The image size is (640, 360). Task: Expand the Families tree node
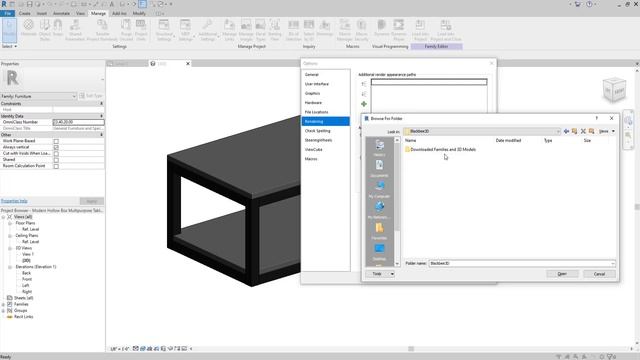pyautogui.click(x=4, y=304)
